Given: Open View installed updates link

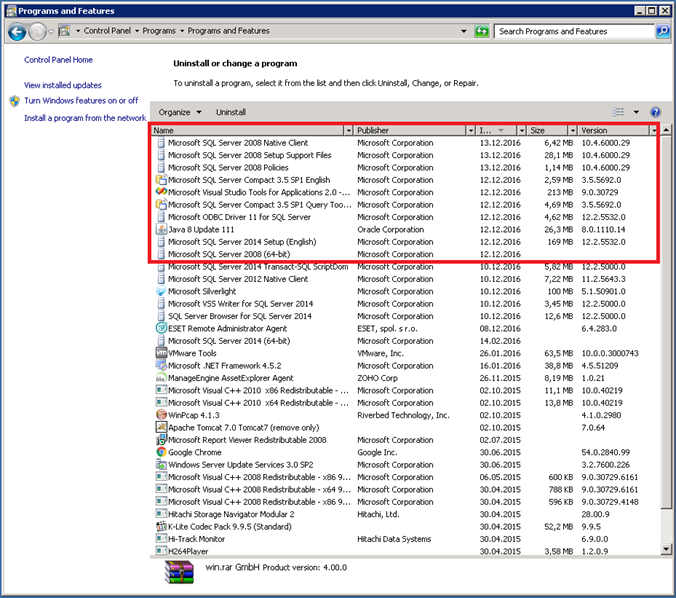Looking at the screenshot, I should click(63, 85).
